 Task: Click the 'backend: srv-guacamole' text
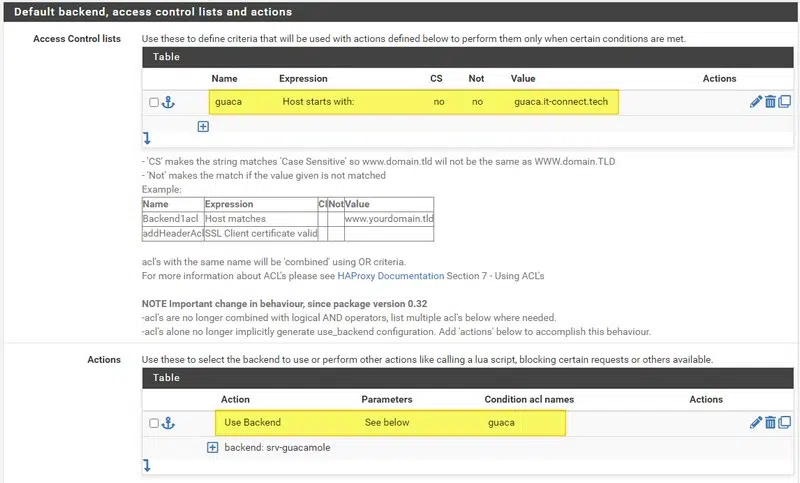(278, 447)
